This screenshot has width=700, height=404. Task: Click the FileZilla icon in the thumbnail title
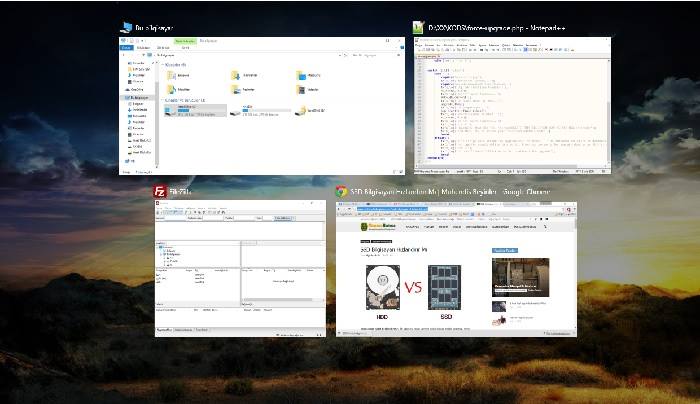(160, 190)
